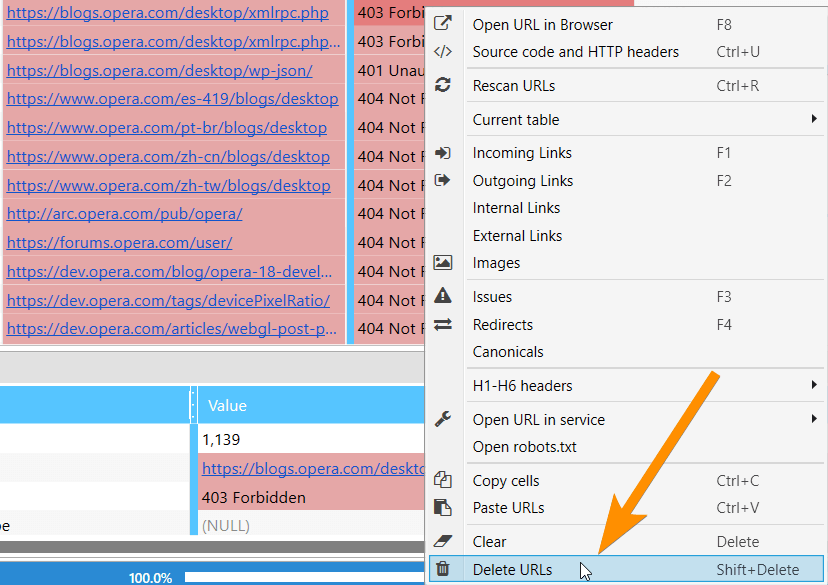
Task: Select the 404 status cell for devicePixelRatio row
Action: (390, 300)
